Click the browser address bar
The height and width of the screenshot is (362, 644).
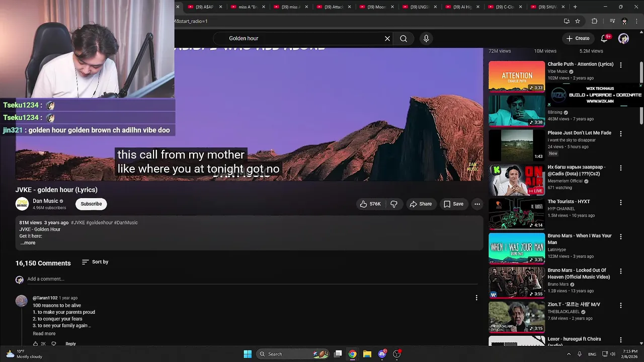click(x=367, y=21)
